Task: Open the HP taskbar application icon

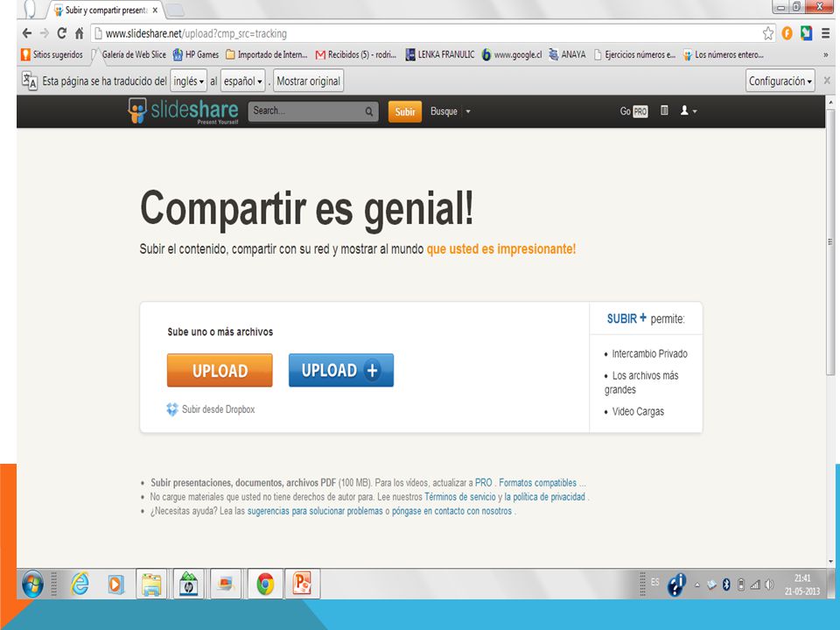Action: [189, 584]
